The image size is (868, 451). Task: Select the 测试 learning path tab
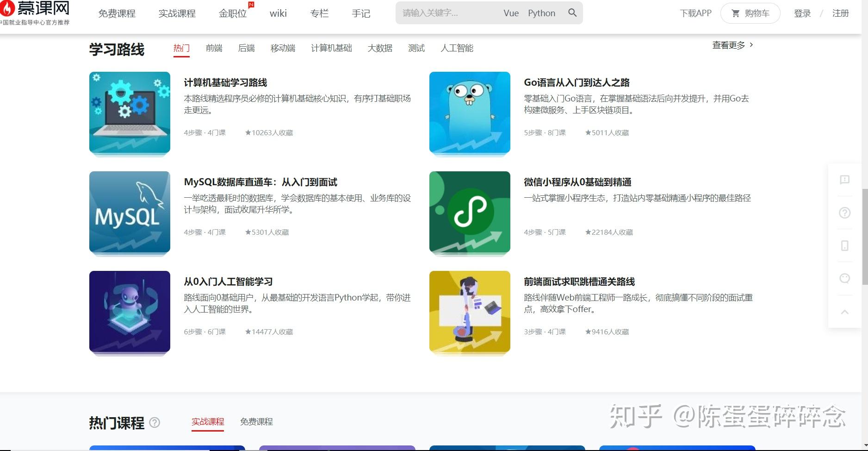point(416,48)
